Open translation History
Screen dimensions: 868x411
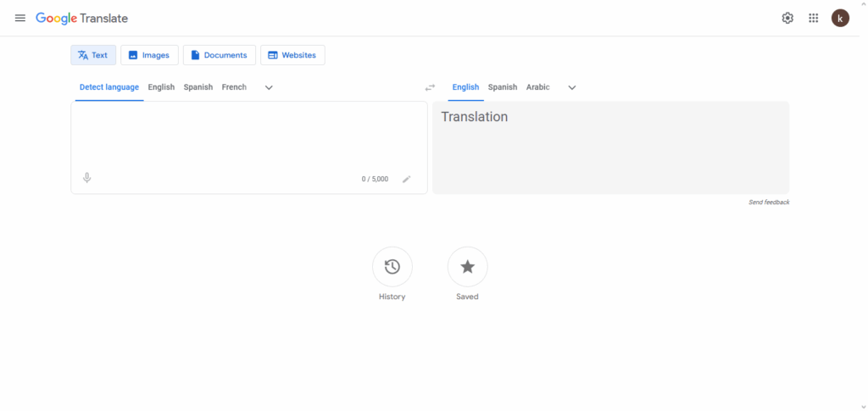click(x=392, y=267)
